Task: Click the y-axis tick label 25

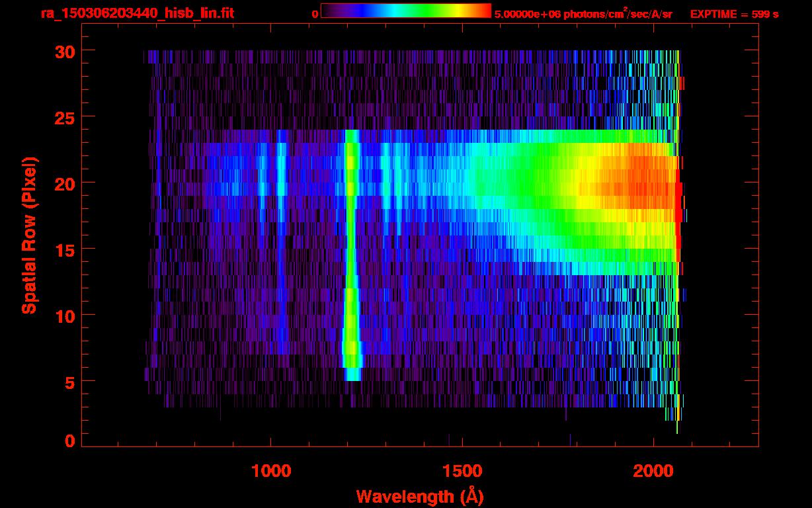Action: (x=63, y=116)
